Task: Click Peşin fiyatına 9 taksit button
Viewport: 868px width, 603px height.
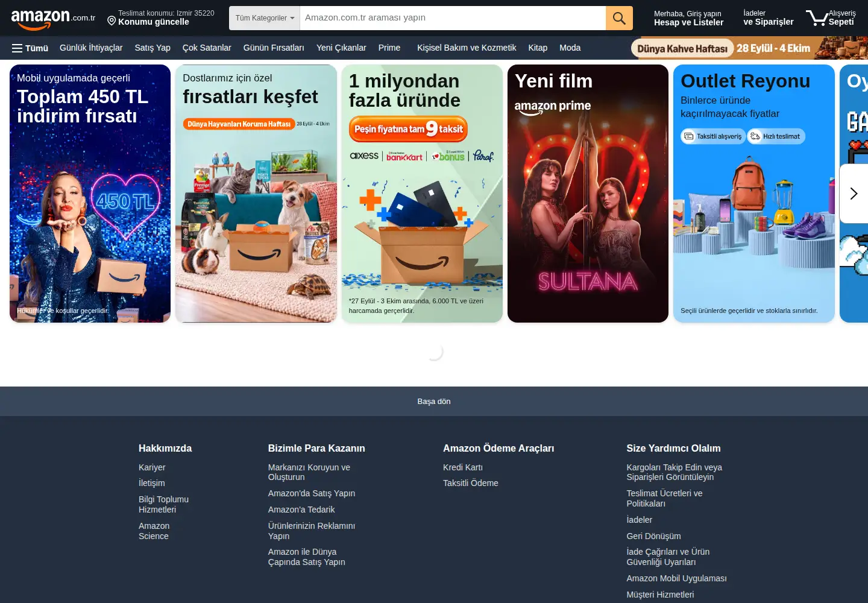Action: 408,128
